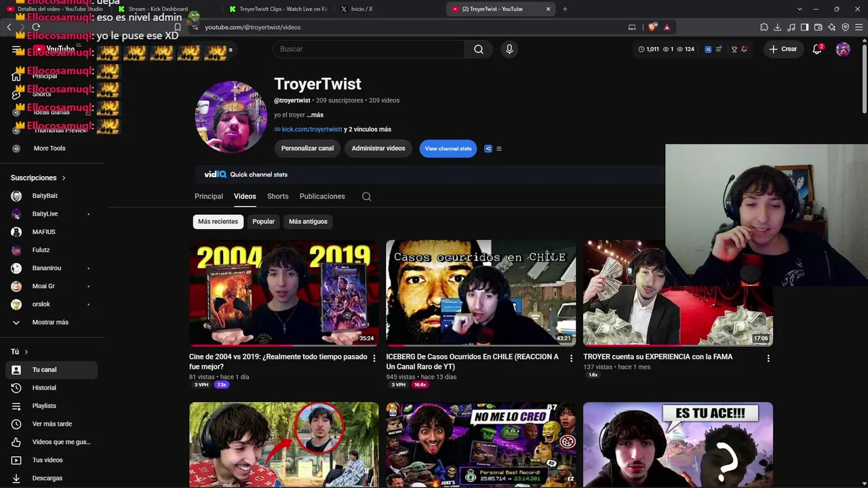Expand the Suscripciones section chevron

pyautogui.click(x=64, y=178)
